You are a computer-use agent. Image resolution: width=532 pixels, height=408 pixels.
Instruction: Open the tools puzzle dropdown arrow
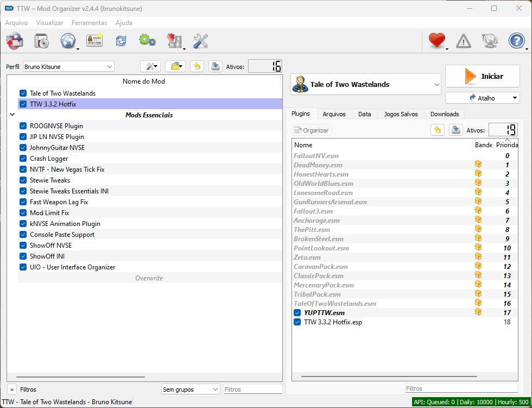(184, 49)
